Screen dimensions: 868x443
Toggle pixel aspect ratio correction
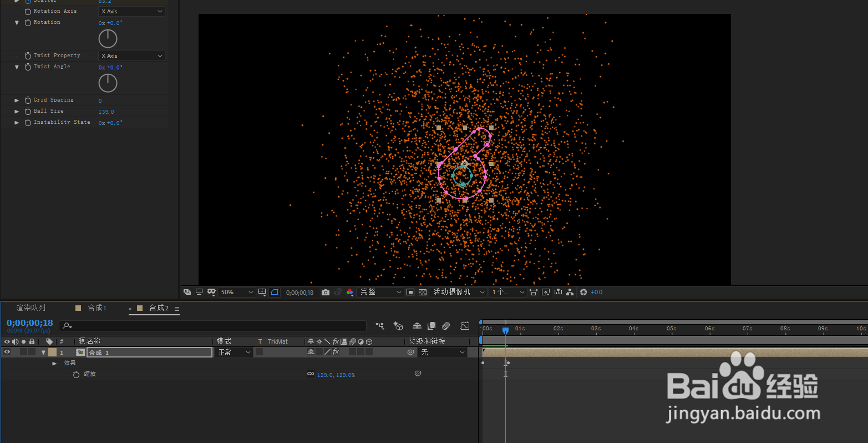[x=534, y=292]
